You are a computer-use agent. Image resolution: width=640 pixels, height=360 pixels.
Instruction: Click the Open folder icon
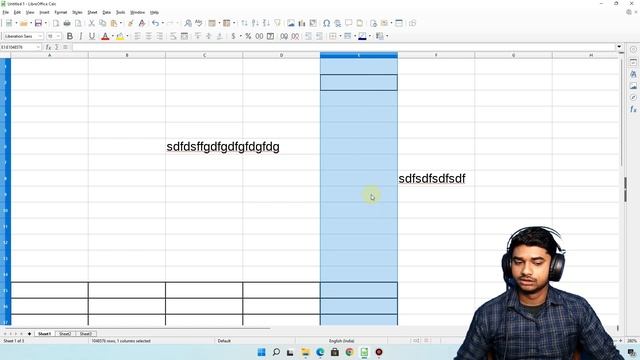pyautogui.click(x=24, y=23)
